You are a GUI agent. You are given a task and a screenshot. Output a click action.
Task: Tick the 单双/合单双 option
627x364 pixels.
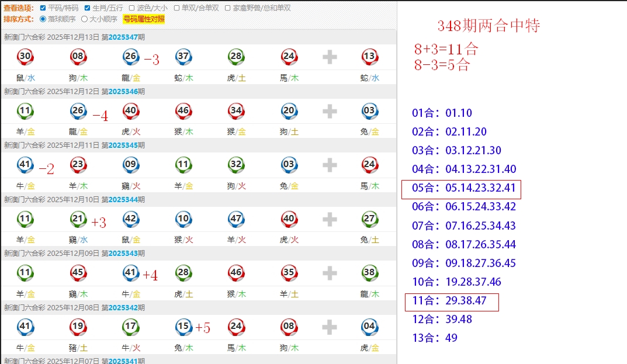pos(177,8)
